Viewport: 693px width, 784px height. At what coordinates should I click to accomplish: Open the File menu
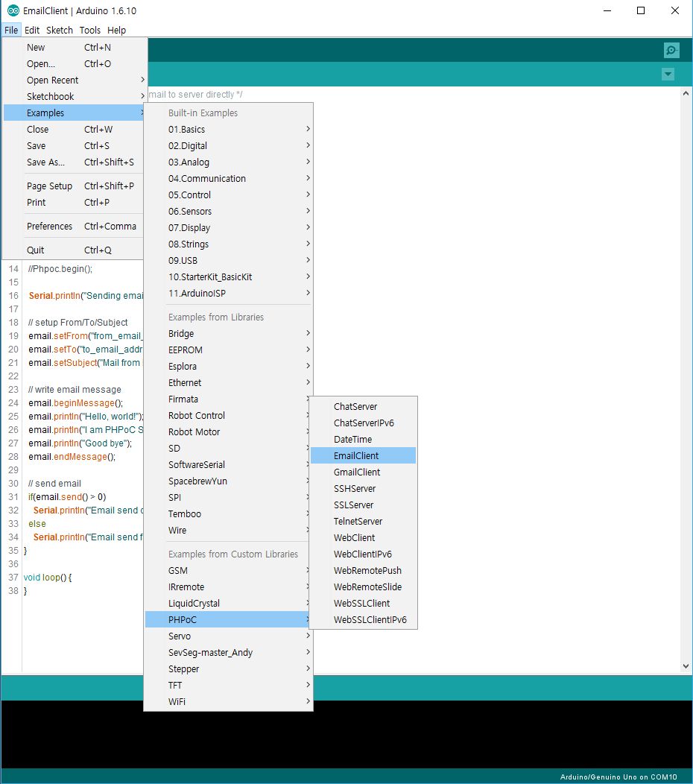[11, 30]
